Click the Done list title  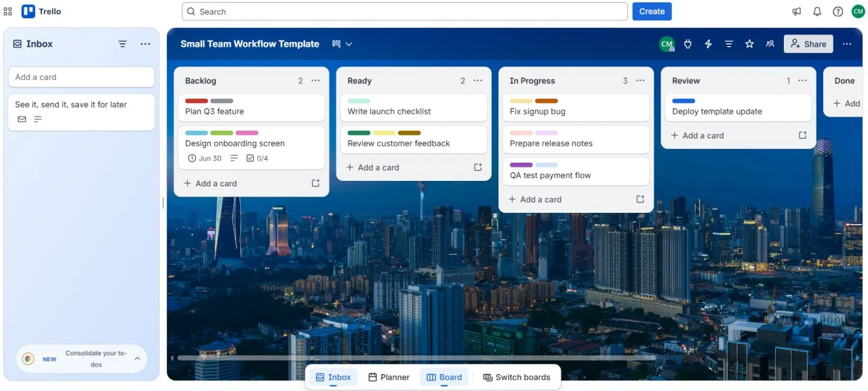(x=844, y=81)
